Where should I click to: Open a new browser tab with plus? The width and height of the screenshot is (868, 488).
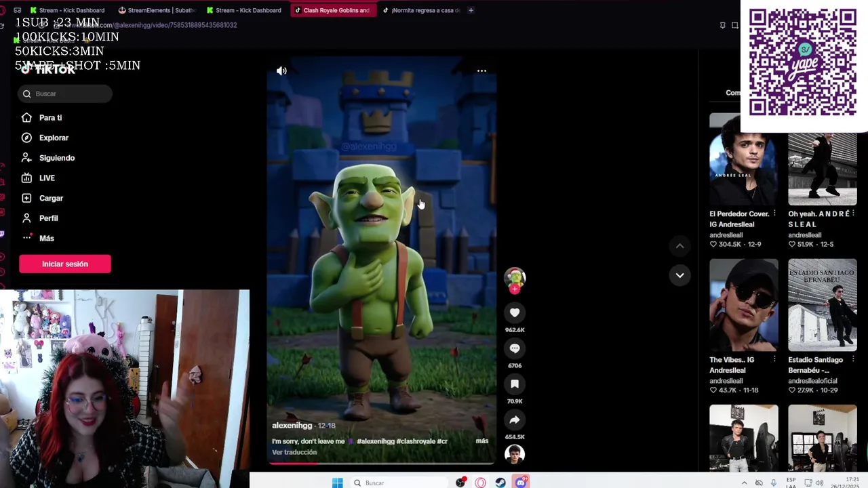tap(471, 10)
